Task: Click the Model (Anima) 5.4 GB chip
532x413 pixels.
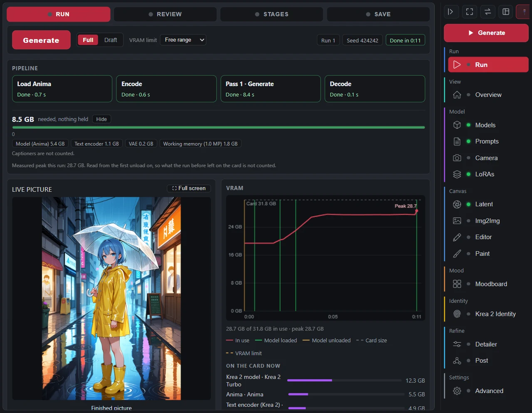Action: click(x=40, y=143)
